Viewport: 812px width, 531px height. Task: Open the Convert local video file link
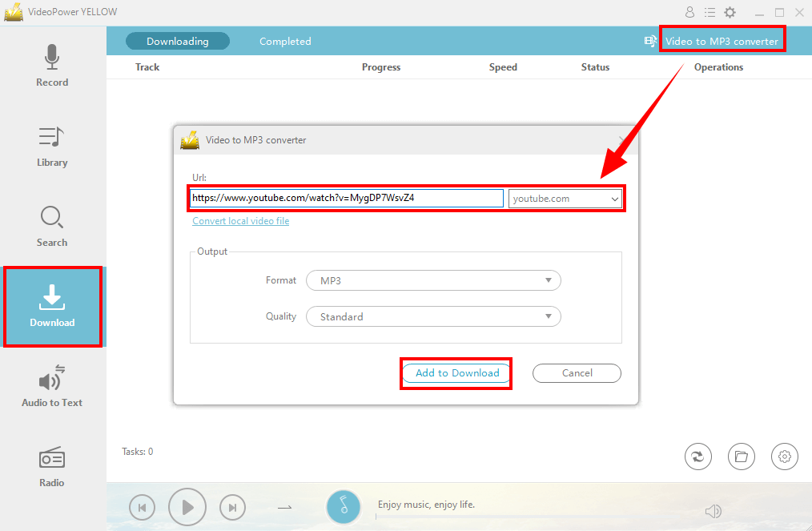pyautogui.click(x=241, y=221)
